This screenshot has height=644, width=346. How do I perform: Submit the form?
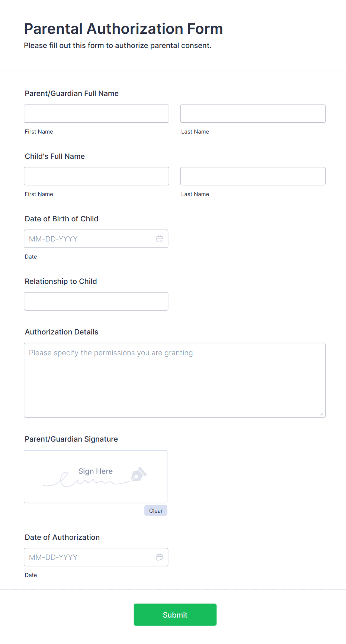tap(175, 615)
